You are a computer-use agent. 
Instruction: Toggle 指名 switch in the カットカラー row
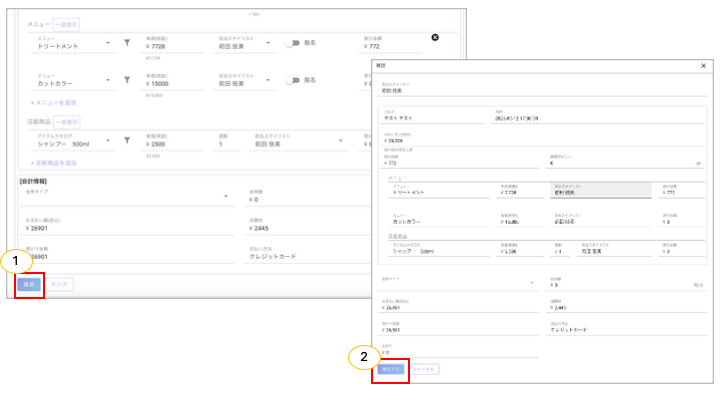click(x=292, y=80)
